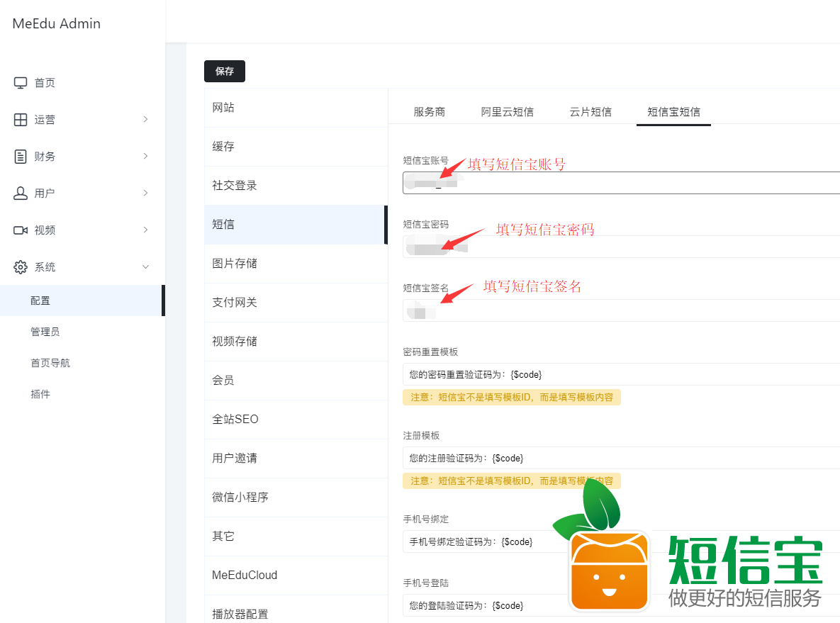Select 支付网关 in the settings list
Image resolution: width=840 pixels, height=623 pixels.
[235, 303]
